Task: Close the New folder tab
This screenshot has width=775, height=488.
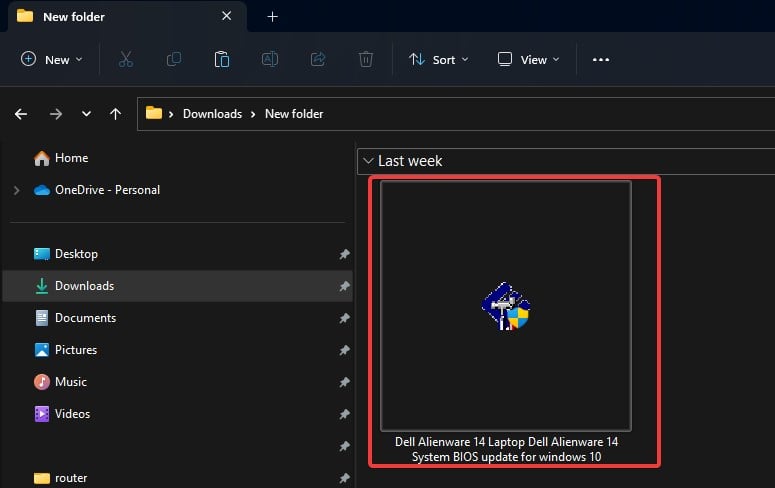Action: tap(226, 16)
